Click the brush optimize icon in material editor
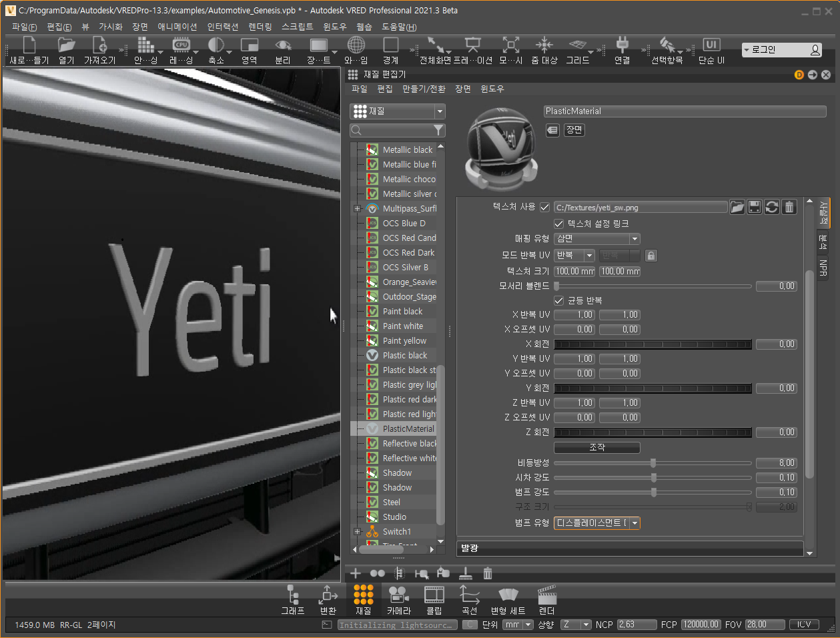This screenshot has width=840, height=638. pos(466,573)
